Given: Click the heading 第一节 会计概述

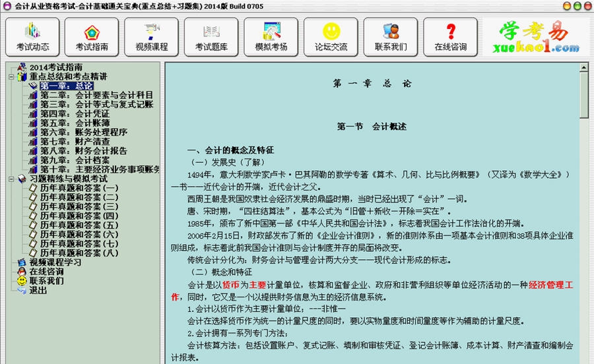Looking at the screenshot, I should pos(372,127).
